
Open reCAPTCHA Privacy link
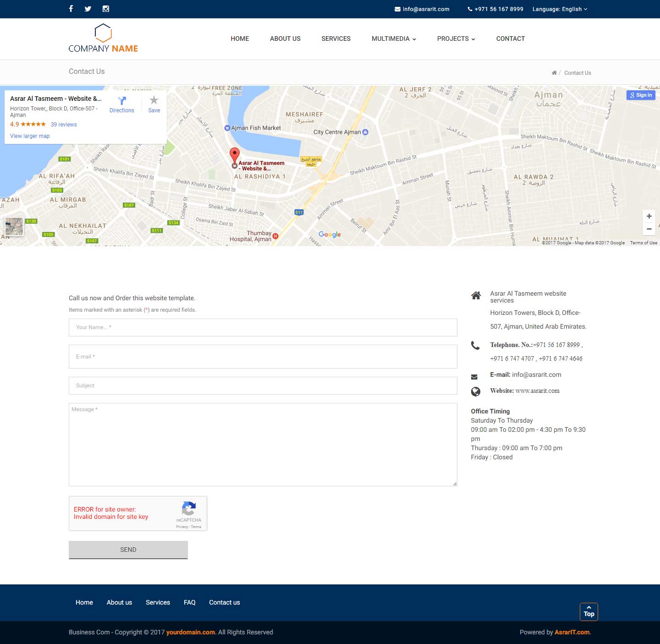point(182,527)
